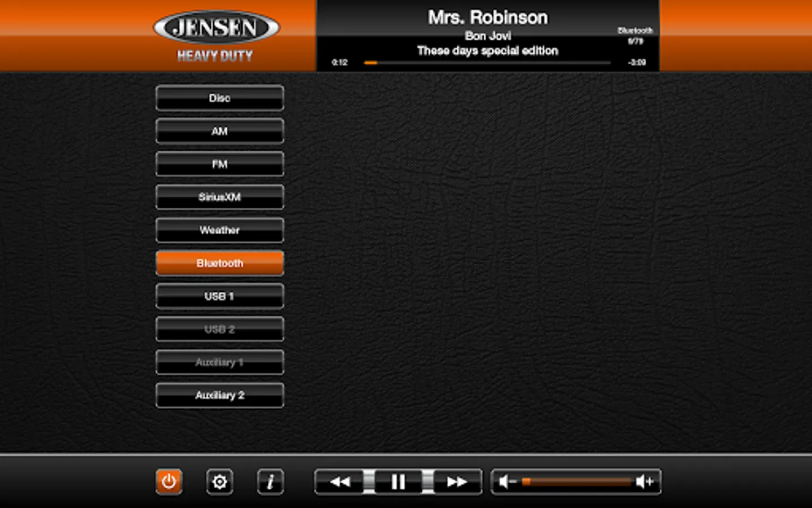Select the dimmed USB 2 source

[x=219, y=329]
